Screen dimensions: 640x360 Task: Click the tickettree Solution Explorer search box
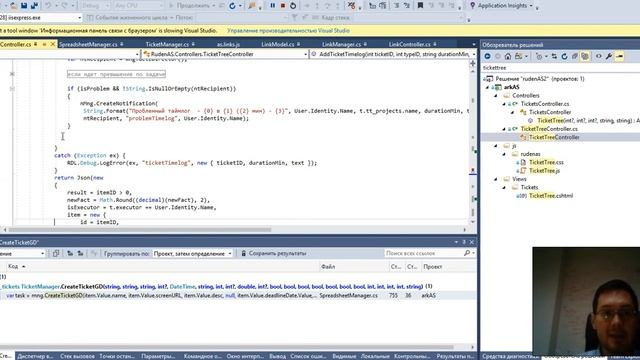(x=560, y=68)
